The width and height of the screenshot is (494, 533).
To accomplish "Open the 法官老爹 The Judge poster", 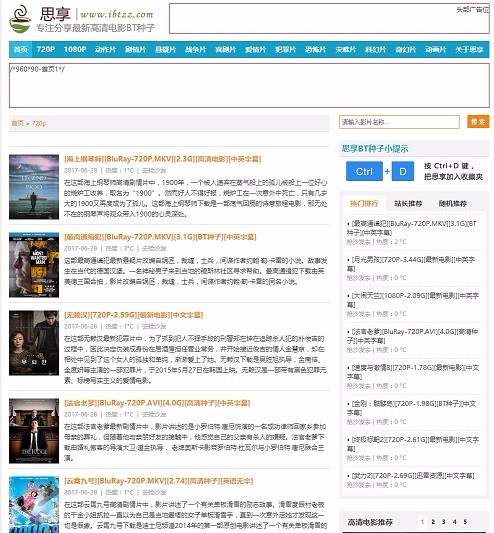I will [x=34, y=431].
